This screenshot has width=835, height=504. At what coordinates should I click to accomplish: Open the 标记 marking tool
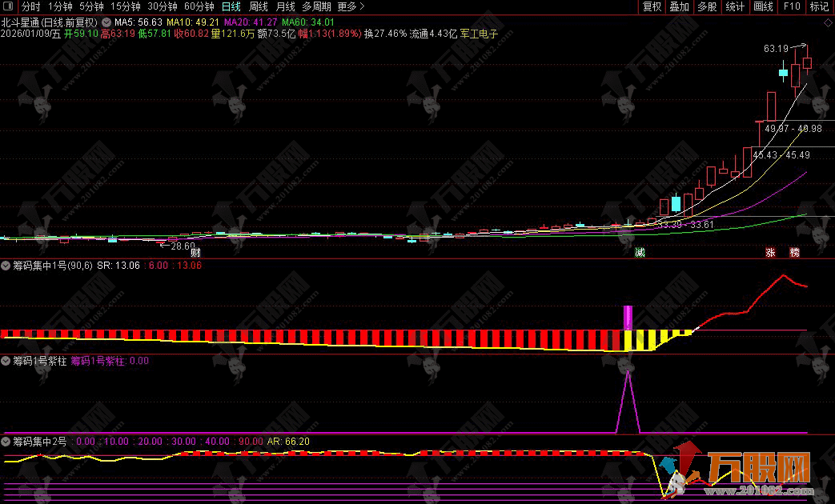point(819,6)
